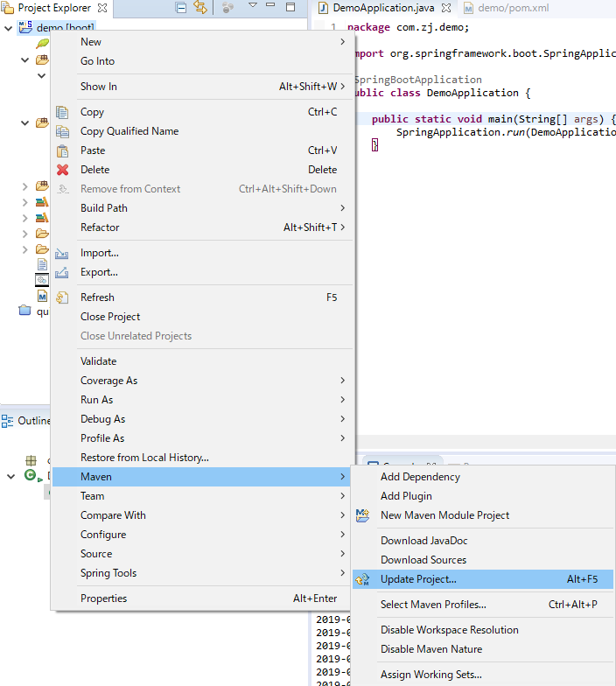The width and height of the screenshot is (616, 686).
Task: Expand class node in Outline view
Action: coord(10,476)
